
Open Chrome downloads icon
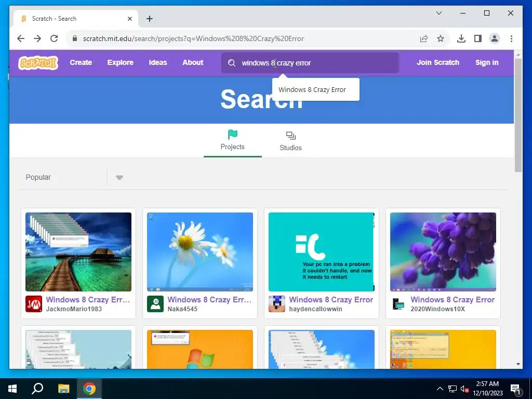click(x=461, y=38)
